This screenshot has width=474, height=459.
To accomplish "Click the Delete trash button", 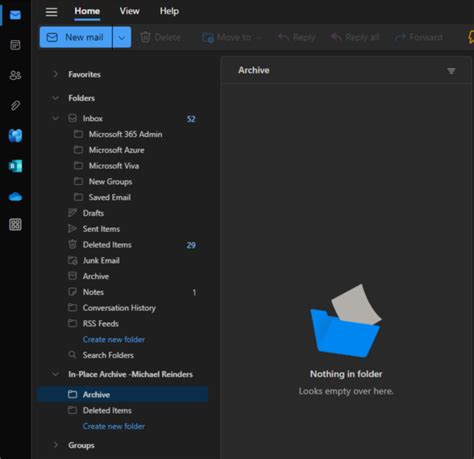I will click(161, 37).
